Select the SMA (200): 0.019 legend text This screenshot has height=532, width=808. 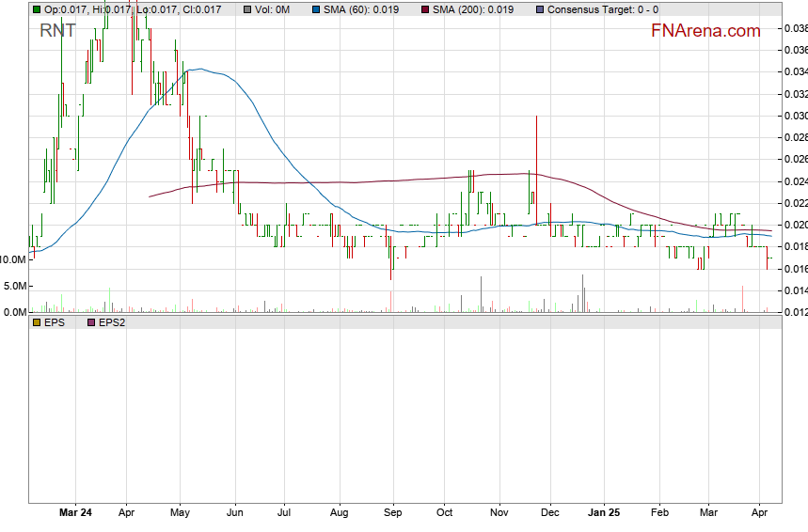click(x=473, y=9)
